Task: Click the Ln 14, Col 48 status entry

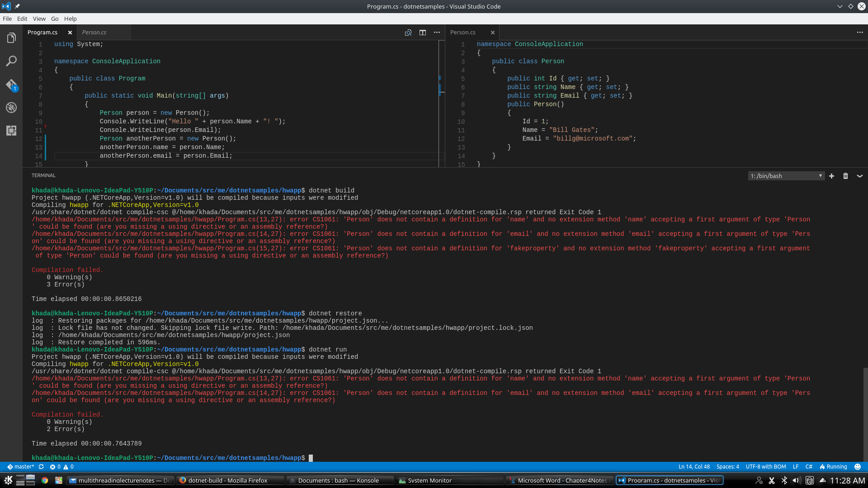Action: point(694,467)
